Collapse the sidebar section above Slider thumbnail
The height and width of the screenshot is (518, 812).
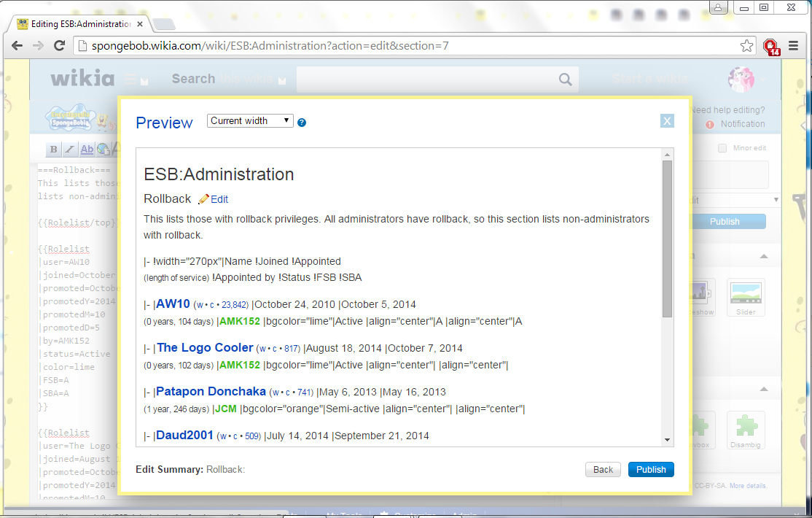click(x=764, y=256)
